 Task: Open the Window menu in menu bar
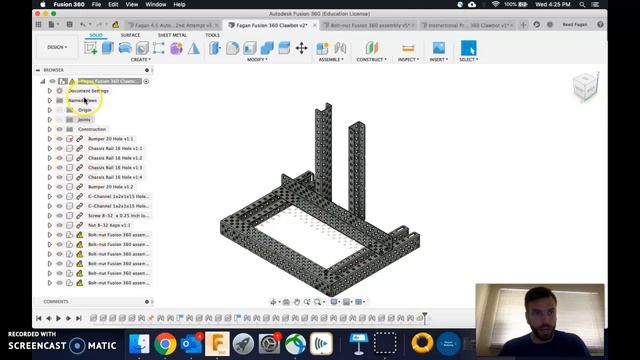click(x=156, y=4)
